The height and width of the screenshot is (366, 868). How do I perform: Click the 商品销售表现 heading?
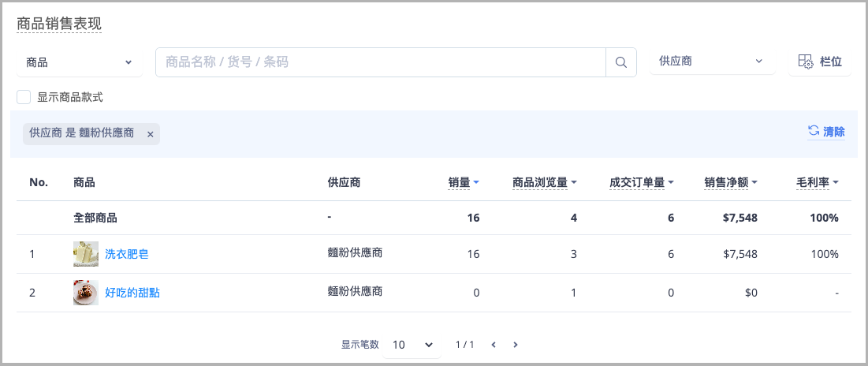point(59,24)
